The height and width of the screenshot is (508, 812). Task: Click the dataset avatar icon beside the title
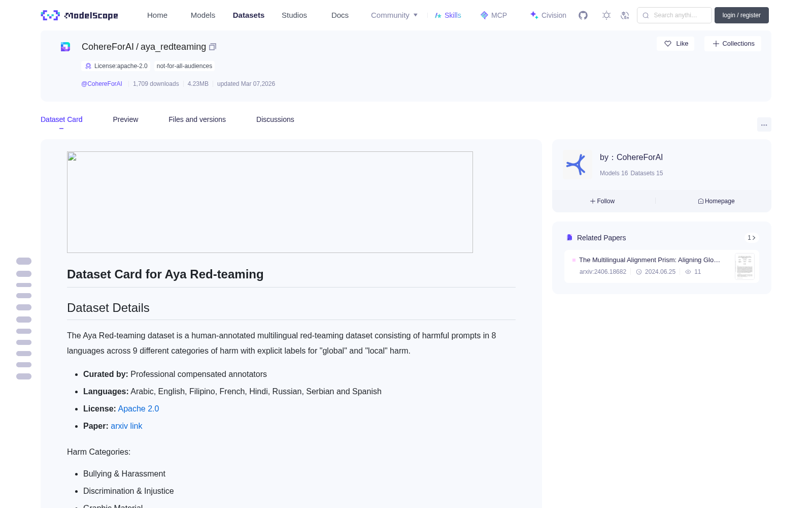[x=65, y=47]
